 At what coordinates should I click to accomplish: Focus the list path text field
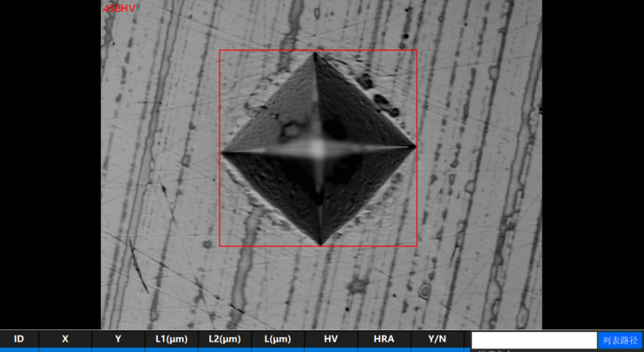[534, 340]
